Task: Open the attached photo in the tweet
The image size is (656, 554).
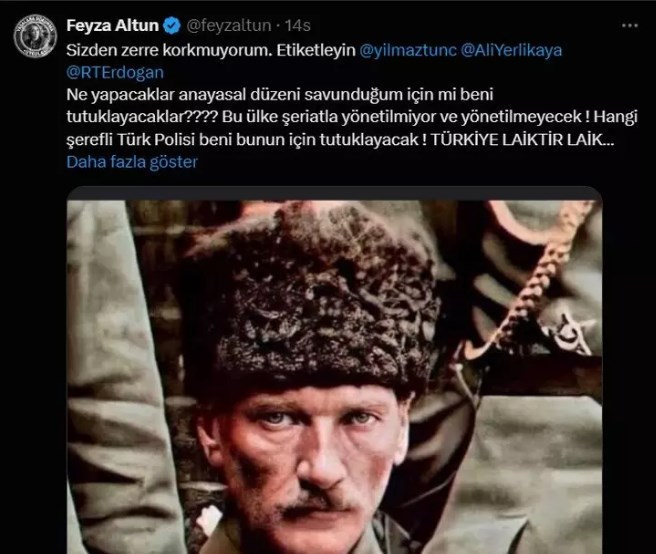Action: coord(334,377)
